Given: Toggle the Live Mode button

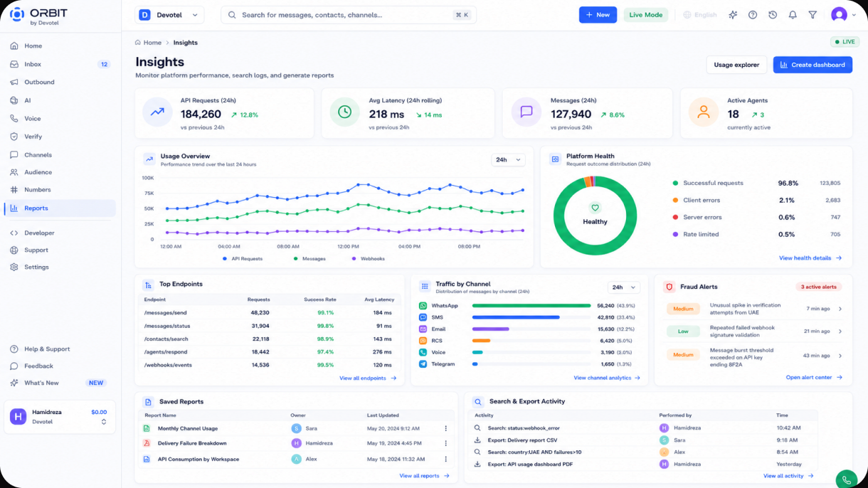Looking at the screenshot, I should click(646, 15).
